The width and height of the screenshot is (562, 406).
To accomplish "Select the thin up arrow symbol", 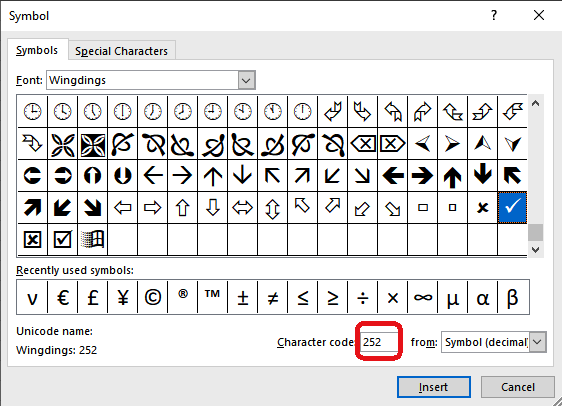I will [213, 176].
